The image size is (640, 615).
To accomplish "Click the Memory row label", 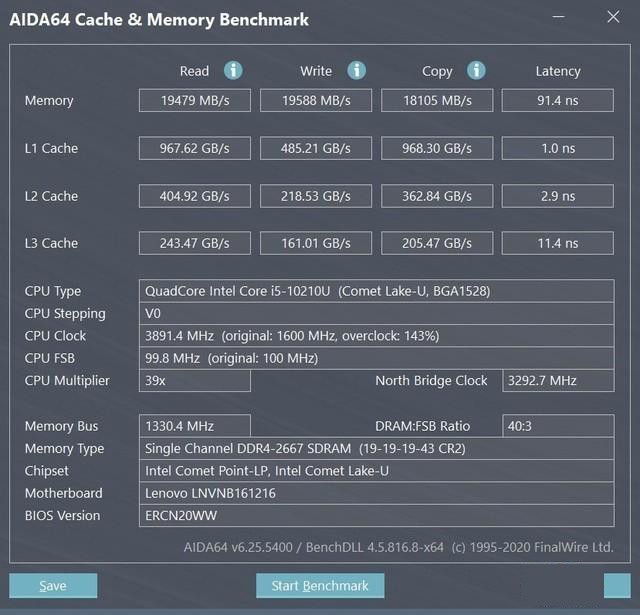I will tap(49, 101).
